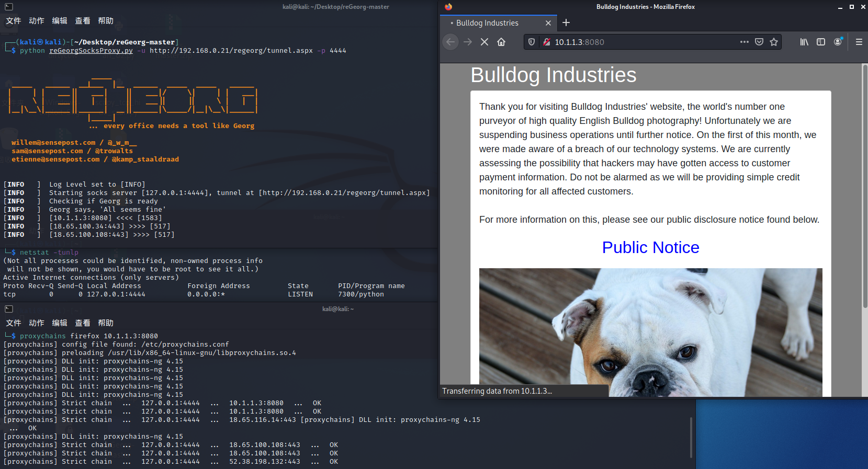Click the willem@sensepost.com credit line

tap(74, 143)
